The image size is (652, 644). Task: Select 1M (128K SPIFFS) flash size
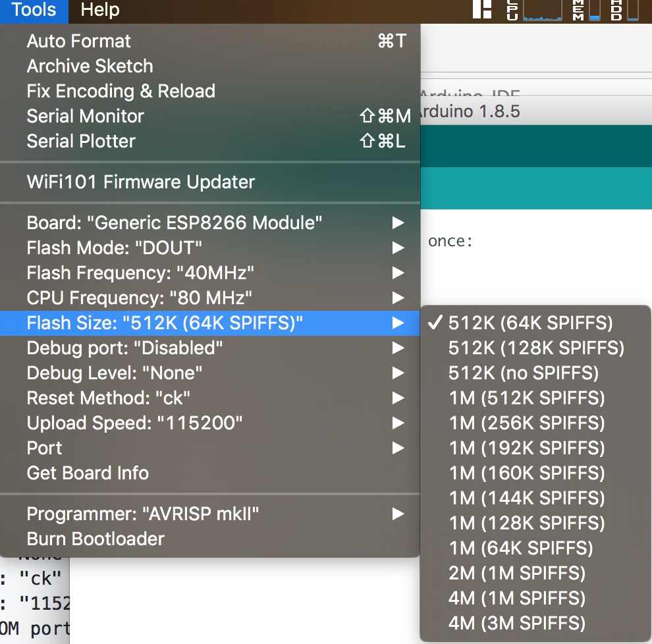[x=535, y=523]
